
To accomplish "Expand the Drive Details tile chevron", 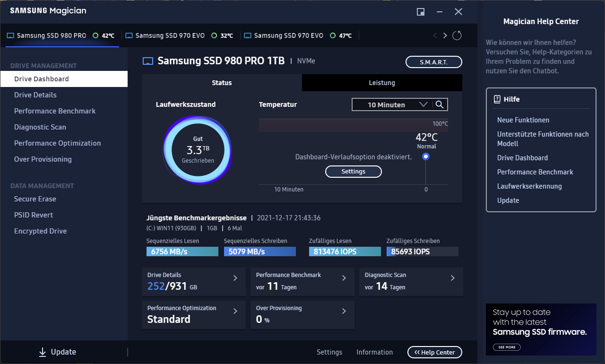I will point(235,278).
